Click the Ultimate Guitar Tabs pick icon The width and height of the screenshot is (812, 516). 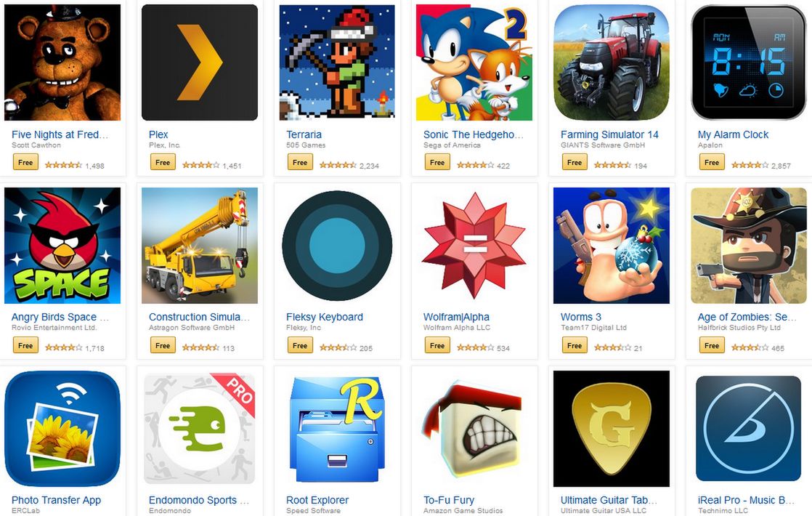pyautogui.click(x=612, y=429)
